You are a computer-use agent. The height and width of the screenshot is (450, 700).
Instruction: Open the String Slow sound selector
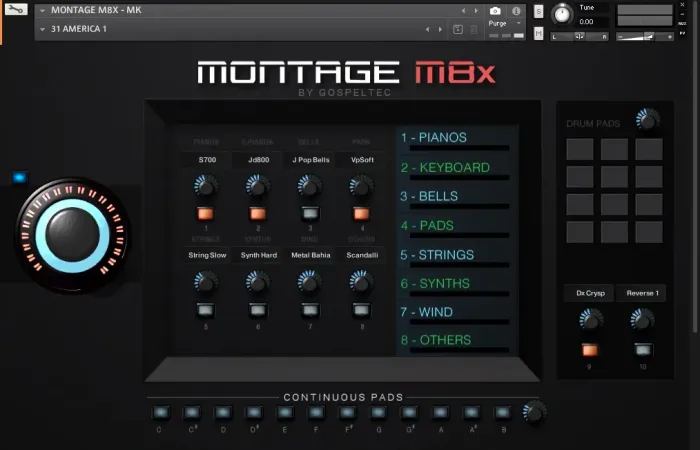pos(206,255)
